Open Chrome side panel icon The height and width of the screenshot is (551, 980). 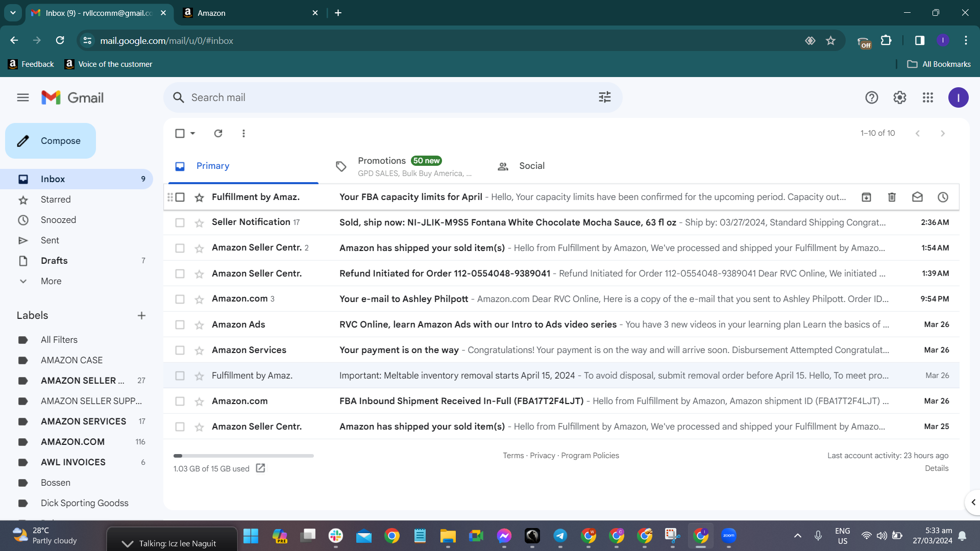[x=920, y=40]
